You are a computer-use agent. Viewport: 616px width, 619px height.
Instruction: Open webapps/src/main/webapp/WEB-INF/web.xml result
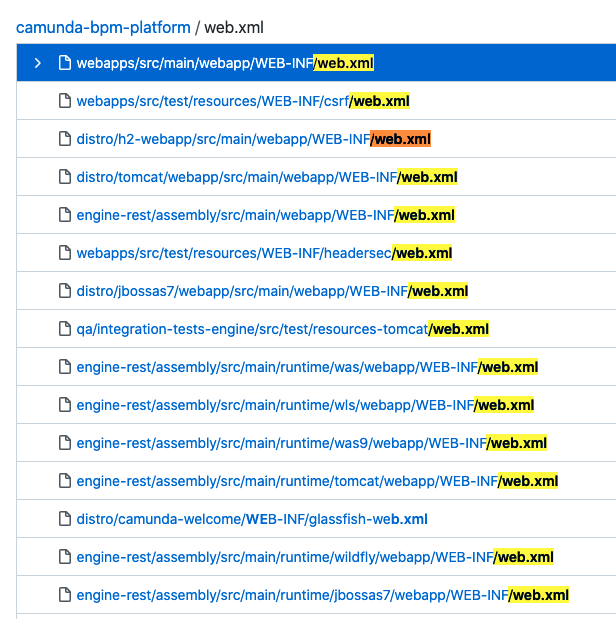(225, 63)
